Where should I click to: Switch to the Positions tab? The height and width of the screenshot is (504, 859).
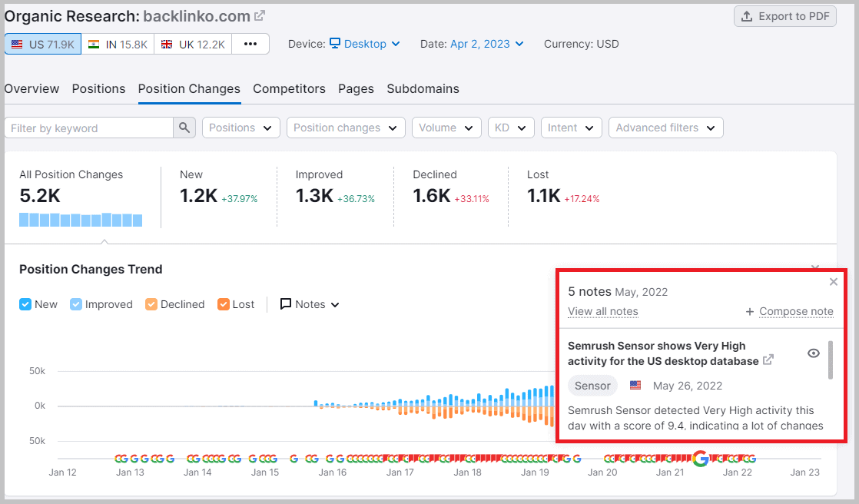point(98,89)
